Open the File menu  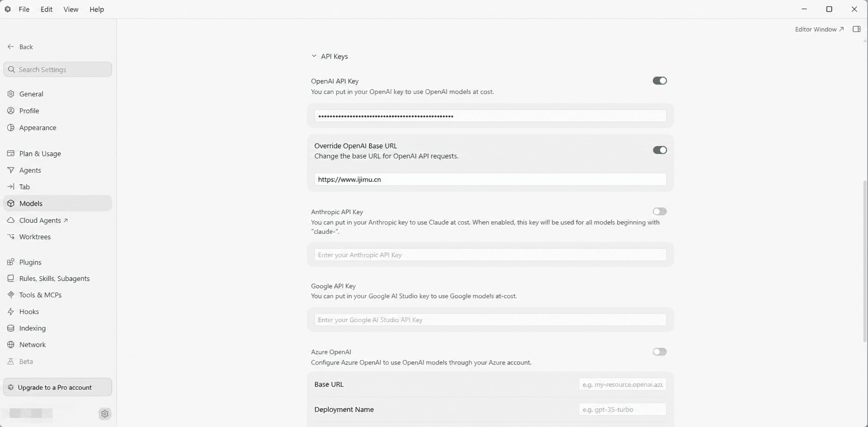[x=24, y=9]
